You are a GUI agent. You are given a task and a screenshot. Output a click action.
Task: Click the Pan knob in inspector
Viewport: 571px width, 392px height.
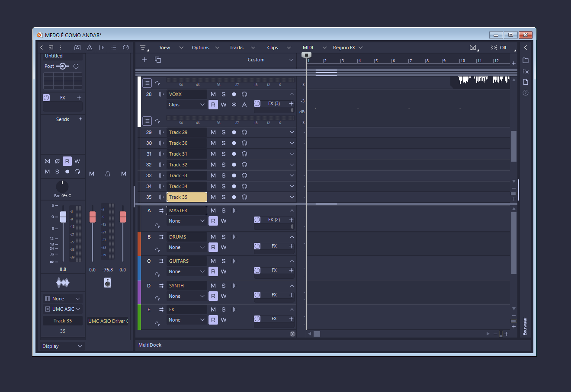pos(62,187)
